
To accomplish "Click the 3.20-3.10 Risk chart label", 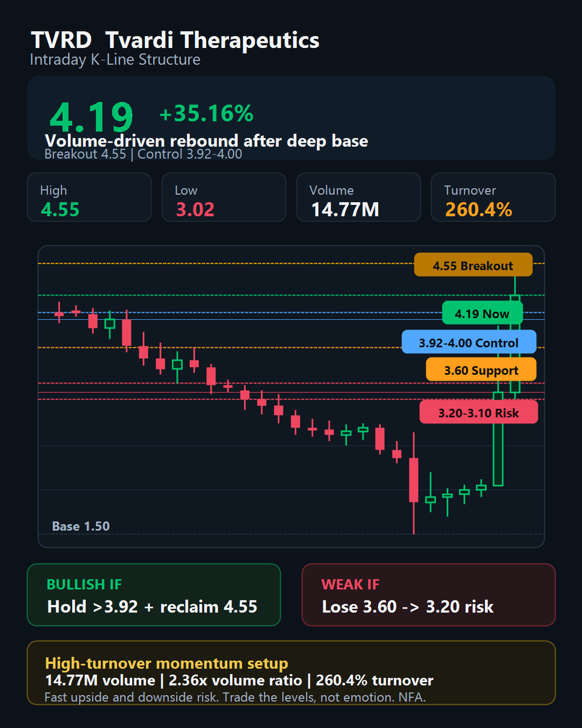I will click(x=479, y=413).
